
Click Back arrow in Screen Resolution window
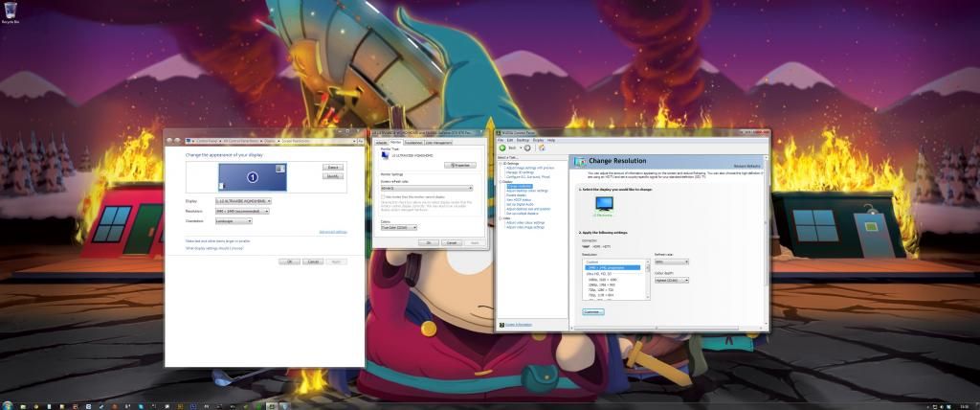pyautogui.click(x=169, y=141)
